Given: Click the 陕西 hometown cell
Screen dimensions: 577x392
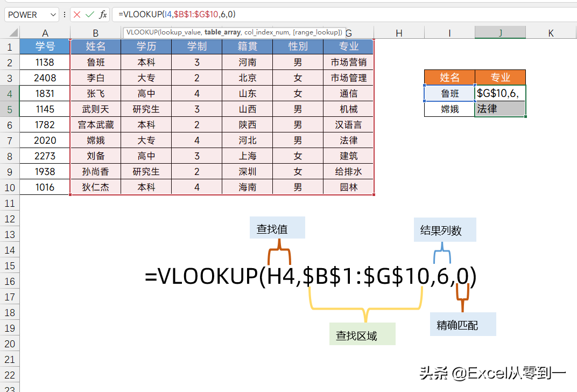Looking at the screenshot, I should coord(247,125).
